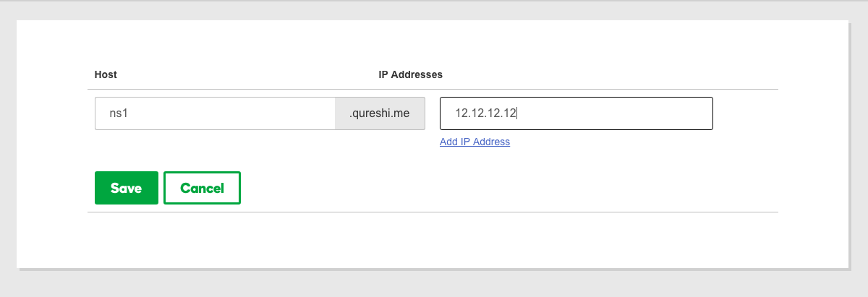The image size is (868, 297).
Task: Cancel editing the nameserver entry
Action: click(x=202, y=188)
